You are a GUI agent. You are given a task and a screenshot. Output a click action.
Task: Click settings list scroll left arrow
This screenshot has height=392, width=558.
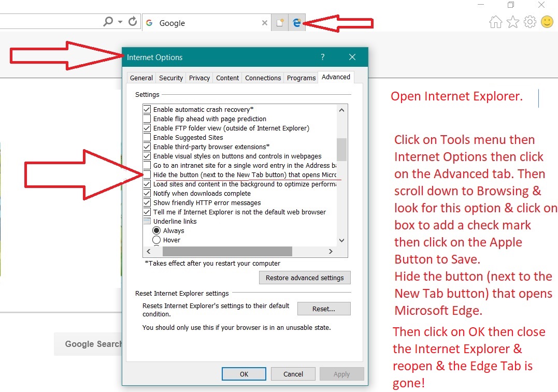tap(148, 251)
